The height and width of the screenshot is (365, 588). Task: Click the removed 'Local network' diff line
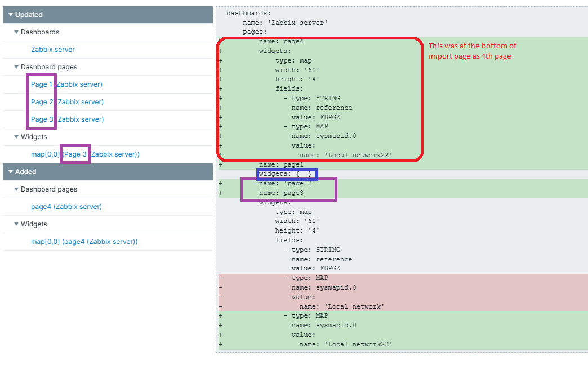341,306
